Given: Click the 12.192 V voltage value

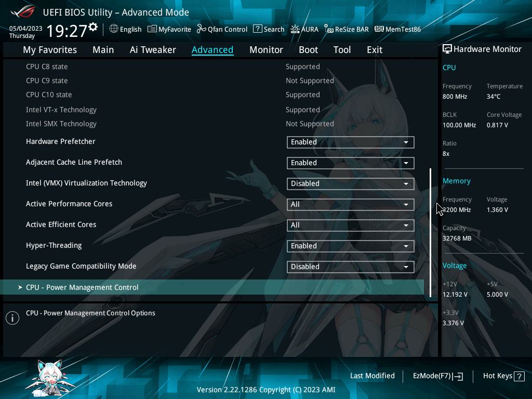Looking at the screenshot, I should (455, 294).
